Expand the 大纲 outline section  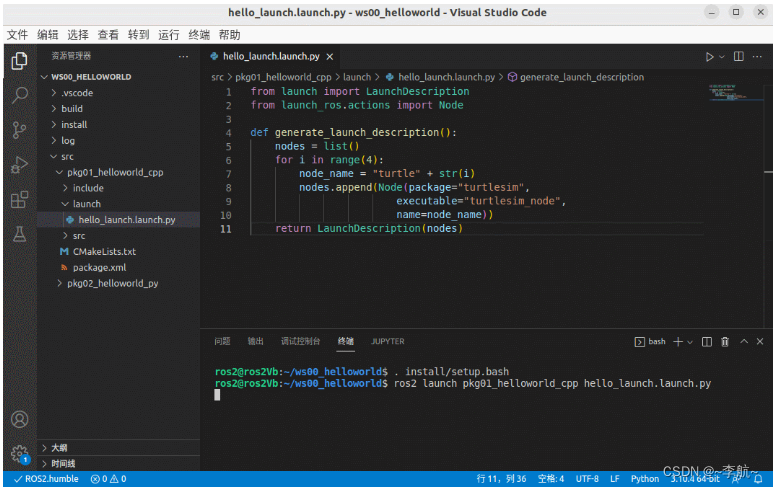point(118,448)
